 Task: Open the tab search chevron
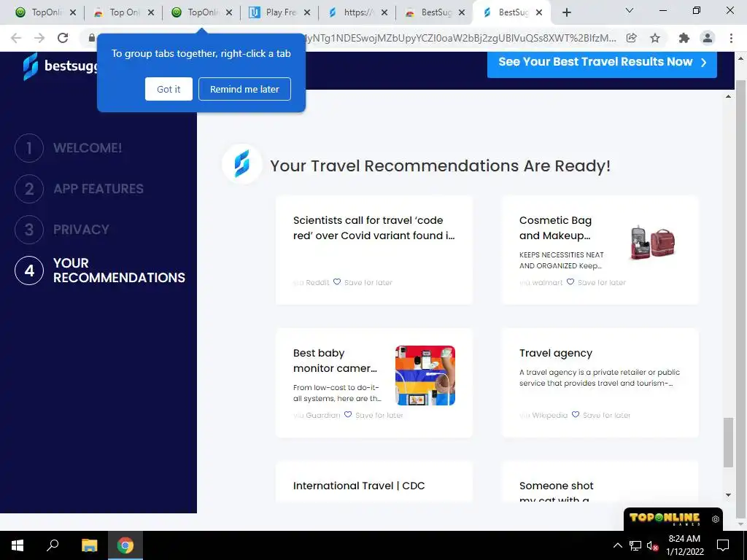point(630,10)
